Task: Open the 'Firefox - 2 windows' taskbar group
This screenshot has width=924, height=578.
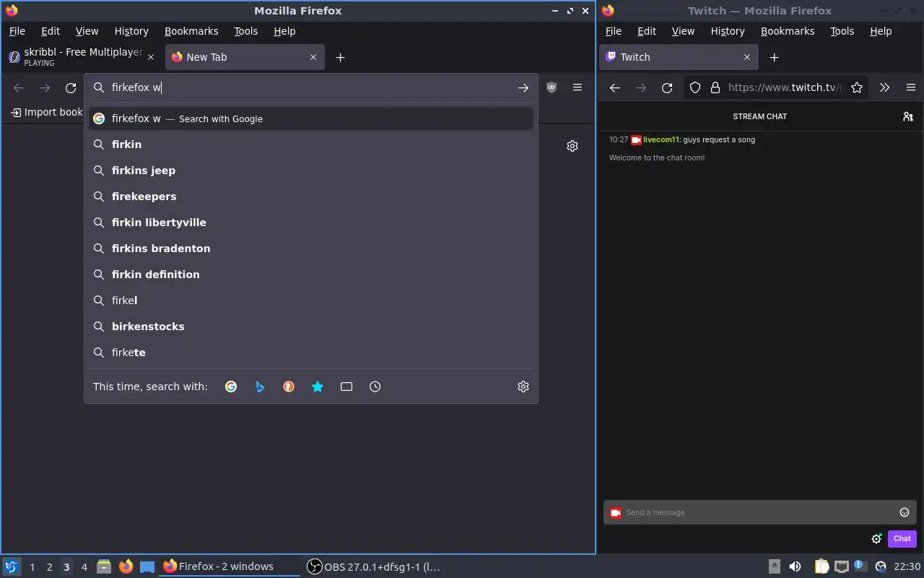Action: click(230, 566)
